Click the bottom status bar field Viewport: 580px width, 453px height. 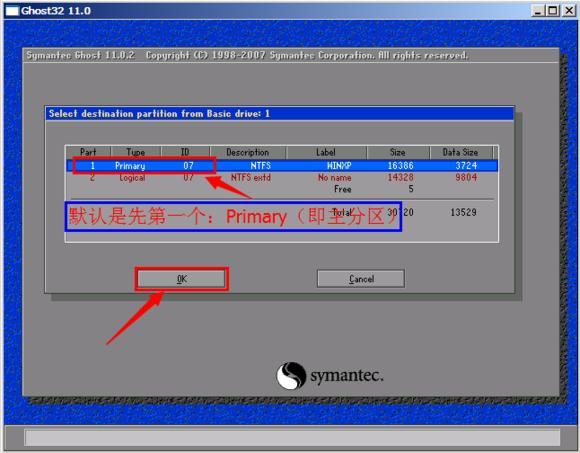(x=292, y=437)
